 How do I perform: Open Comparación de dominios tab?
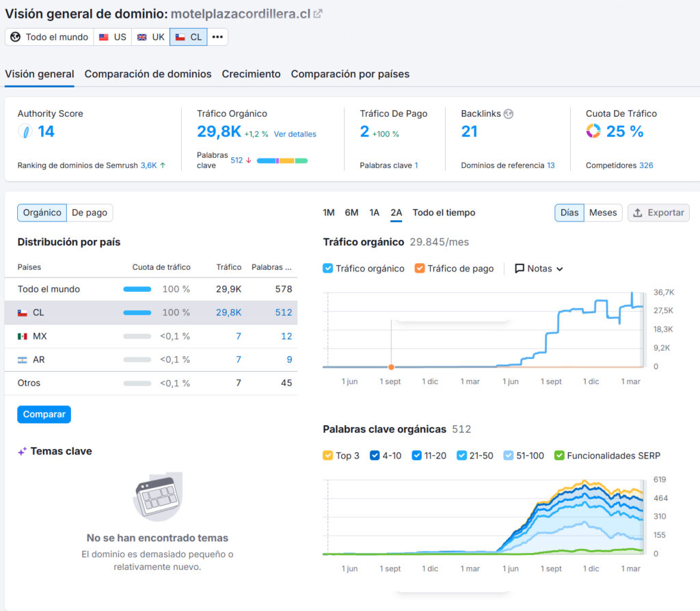point(148,74)
